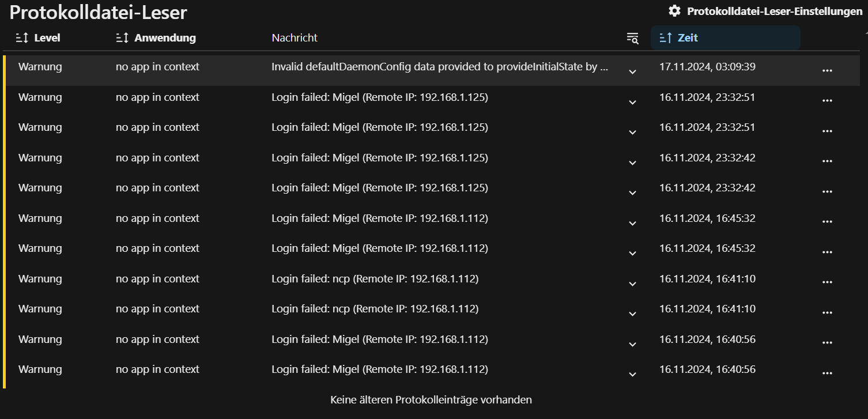This screenshot has height=419, width=868.
Task: Open three-dot menu of bottom 16:40:56 entry
Action: (x=827, y=373)
